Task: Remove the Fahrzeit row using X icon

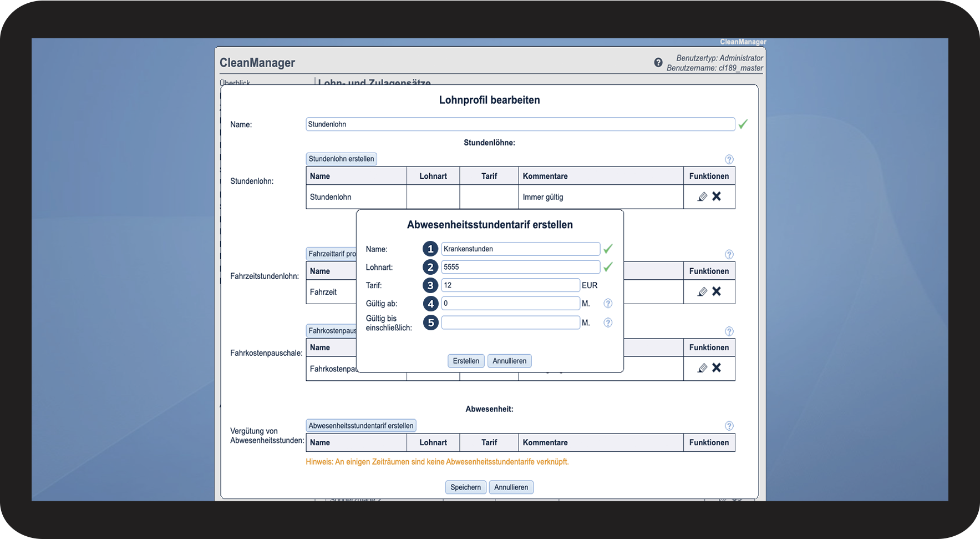Action: pyautogui.click(x=717, y=291)
